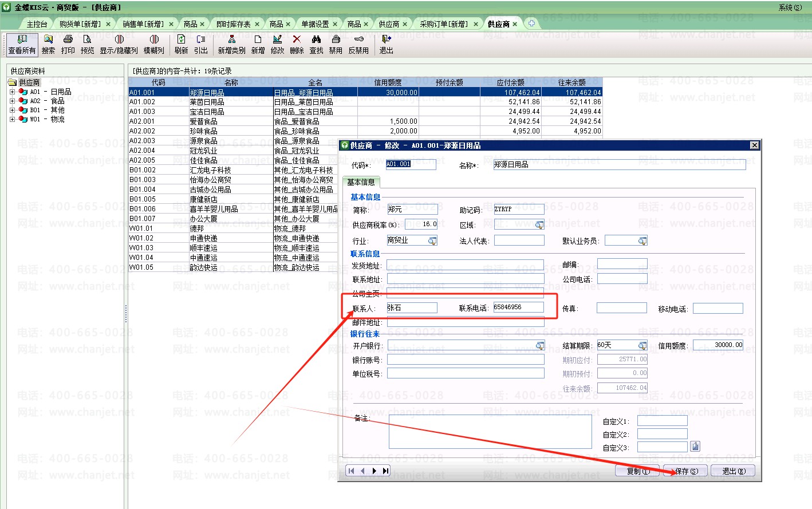Expand the A01 日用品 tree node
This screenshot has width=812, height=509.
coord(12,92)
